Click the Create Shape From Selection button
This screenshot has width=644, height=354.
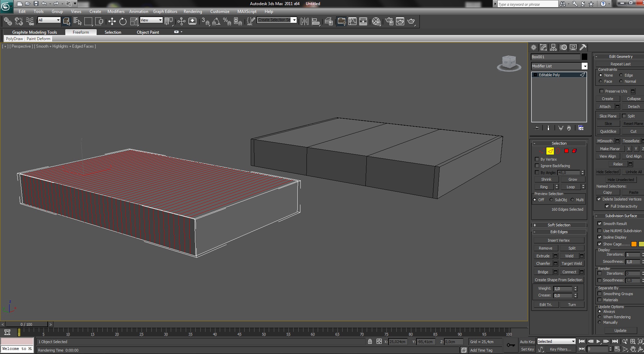point(559,280)
